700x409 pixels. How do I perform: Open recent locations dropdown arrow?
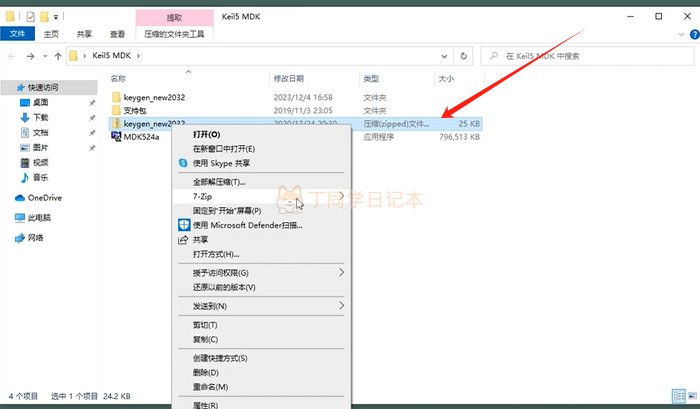point(45,56)
